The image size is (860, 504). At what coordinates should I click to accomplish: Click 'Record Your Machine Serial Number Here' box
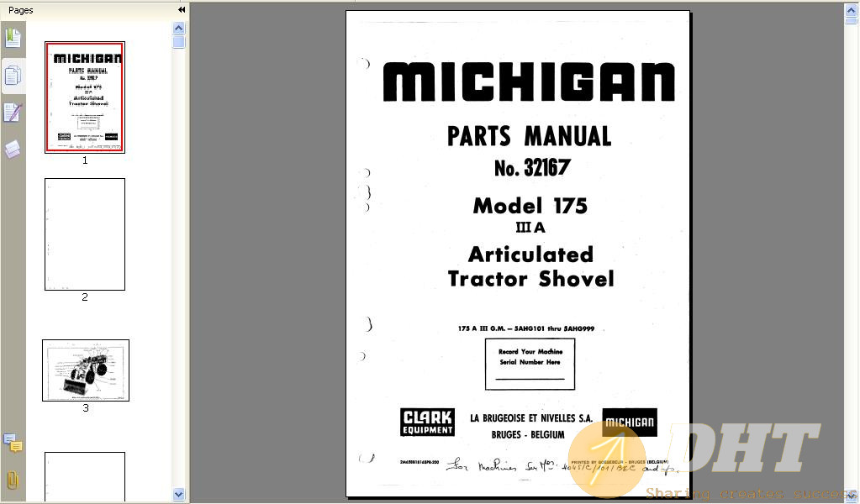coord(530,365)
